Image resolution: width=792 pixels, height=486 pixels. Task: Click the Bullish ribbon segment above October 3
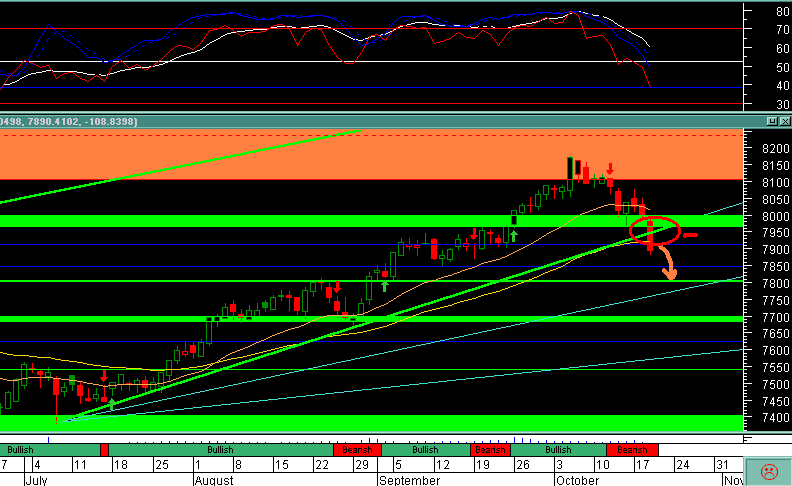(559, 450)
